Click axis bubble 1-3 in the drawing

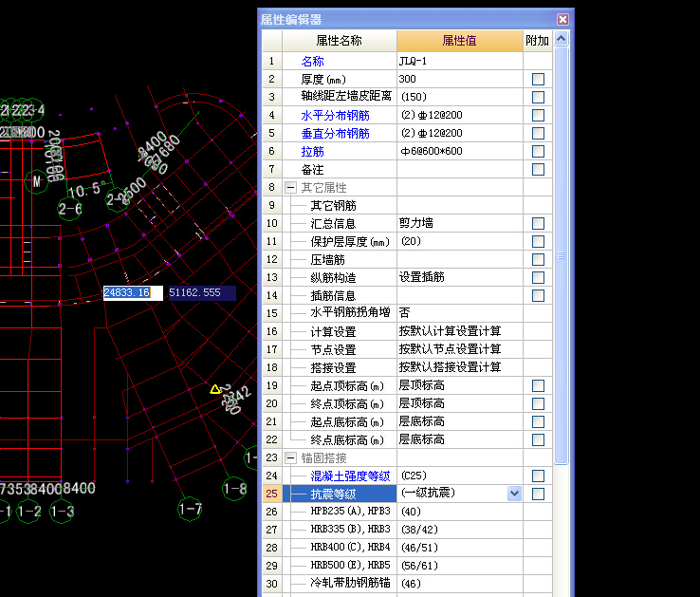coord(62,512)
